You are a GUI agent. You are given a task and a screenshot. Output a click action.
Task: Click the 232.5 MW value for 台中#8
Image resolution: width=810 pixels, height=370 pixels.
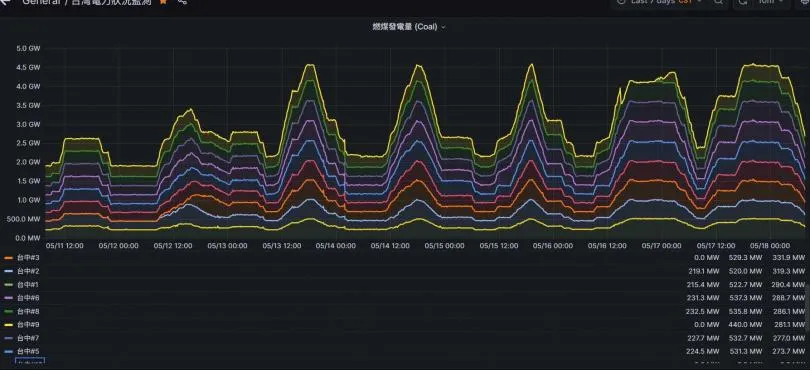pos(704,311)
